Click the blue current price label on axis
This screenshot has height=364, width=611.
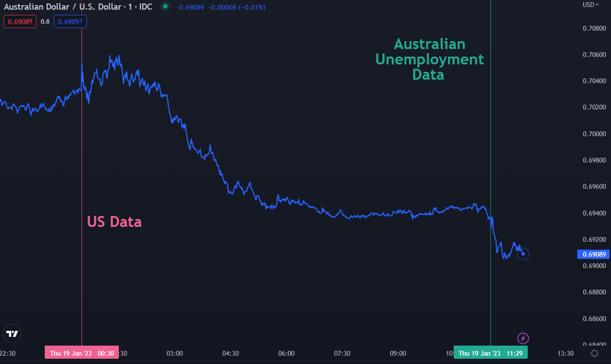point(594,254)
